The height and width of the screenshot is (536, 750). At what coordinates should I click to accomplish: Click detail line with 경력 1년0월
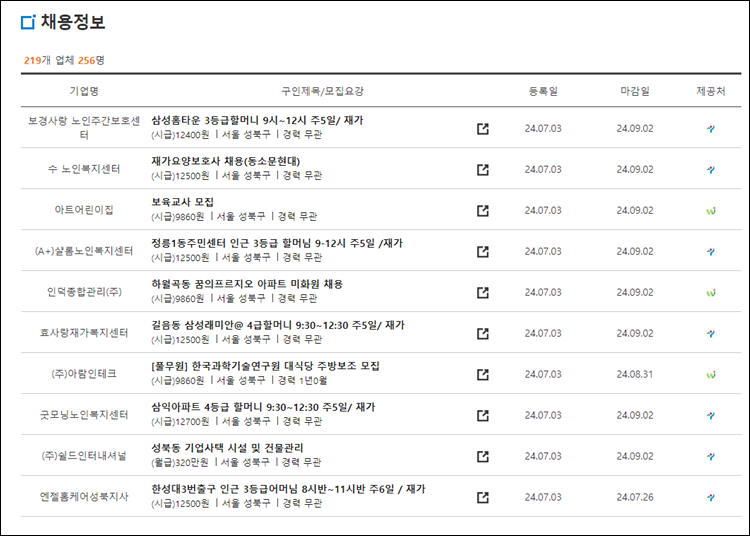pyautogui.click(x=239, y=381)
